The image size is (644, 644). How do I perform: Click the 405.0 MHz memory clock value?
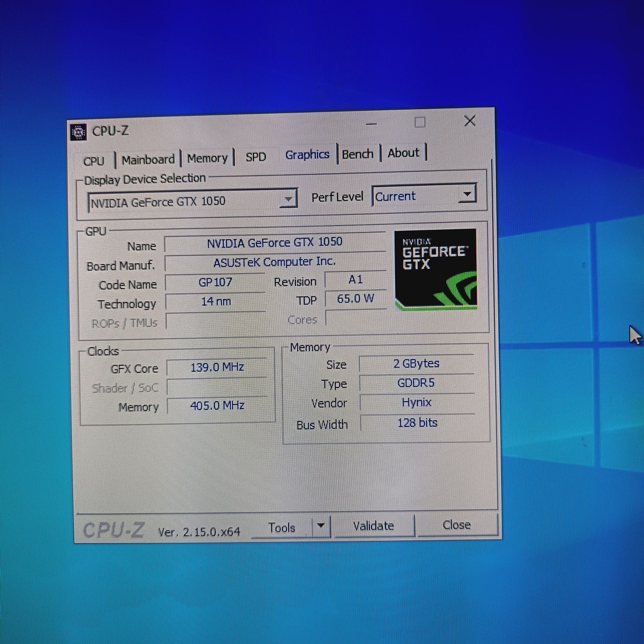pyautogui.click(x=217, y=405)
